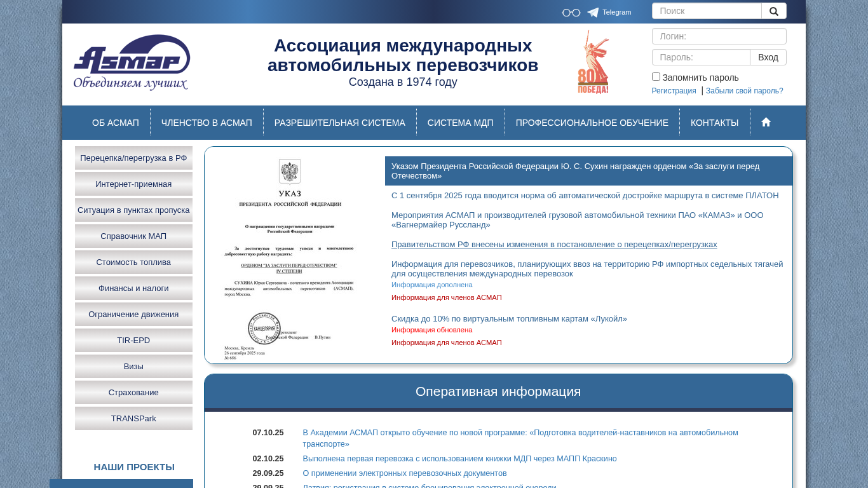Image resolution: width=868 pixels, height=488 pixels.
Task: Open the Telegram channel icon
Action: click(x=593, y=13)
